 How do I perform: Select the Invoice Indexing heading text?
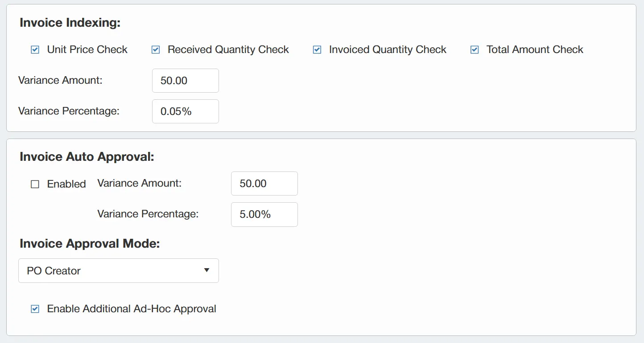tap(70, 23)
